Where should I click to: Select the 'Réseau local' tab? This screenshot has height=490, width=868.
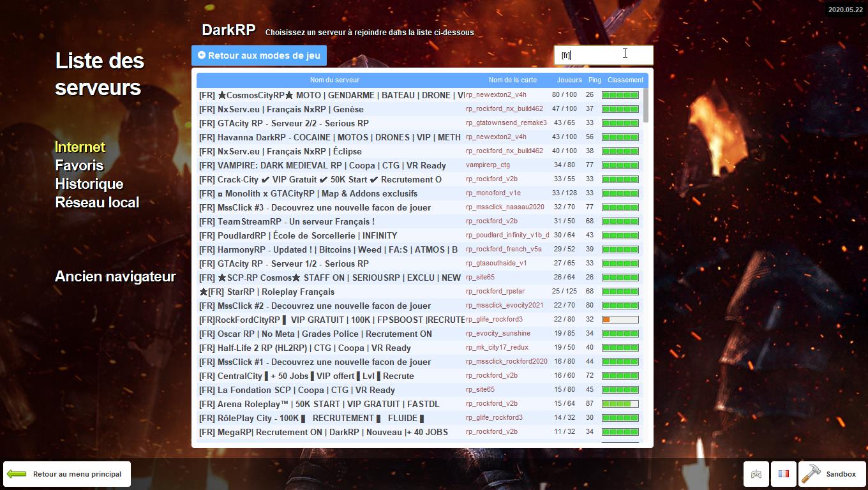click(97, 203)
